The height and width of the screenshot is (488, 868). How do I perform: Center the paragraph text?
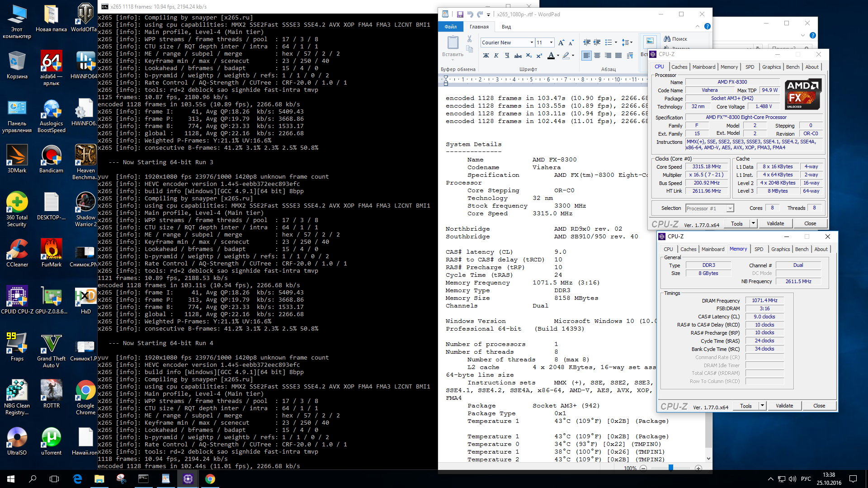pyautogui.click(x=597, y=56)
